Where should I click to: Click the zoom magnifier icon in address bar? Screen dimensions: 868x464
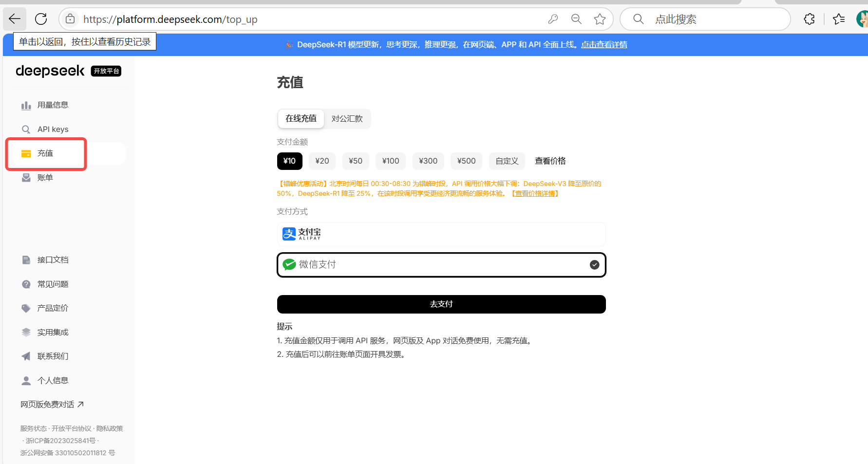(576, 19)
